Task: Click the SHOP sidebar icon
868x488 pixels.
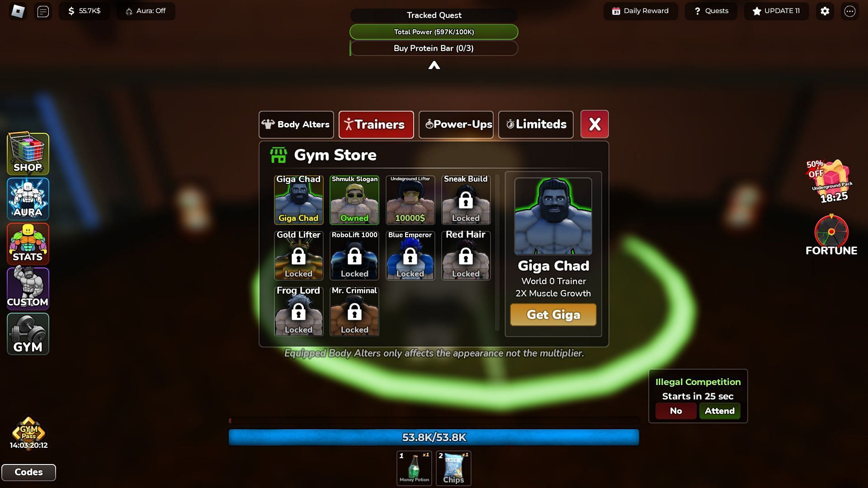Action: (x=28, y=153)
